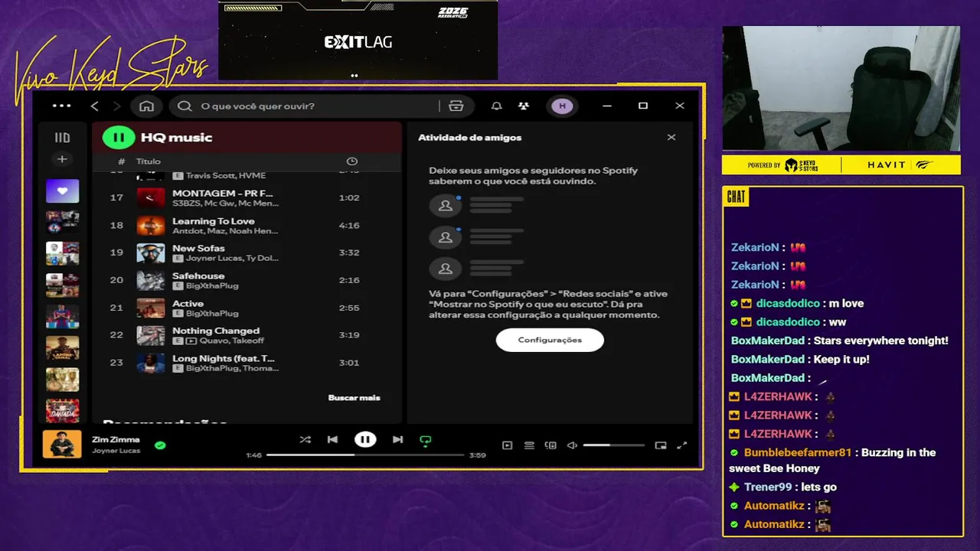Seek on the song progress bar
Viewport: 980px width, 551px height.
[365, 455]
